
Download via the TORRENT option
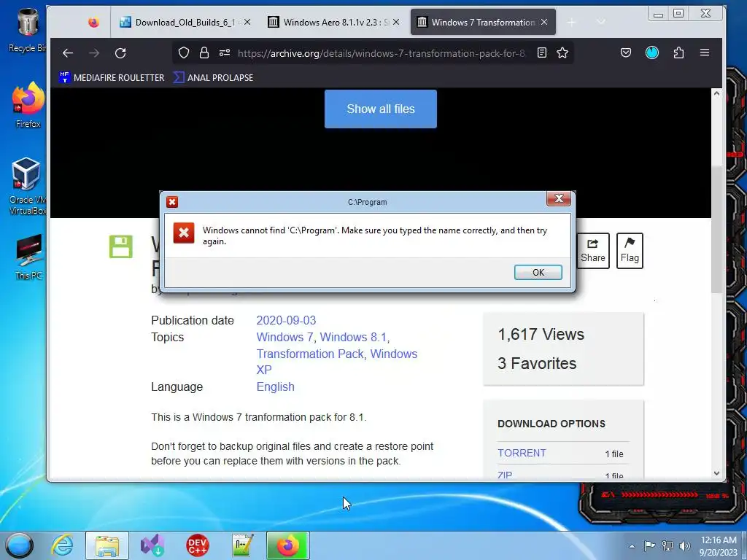[522, 453]
